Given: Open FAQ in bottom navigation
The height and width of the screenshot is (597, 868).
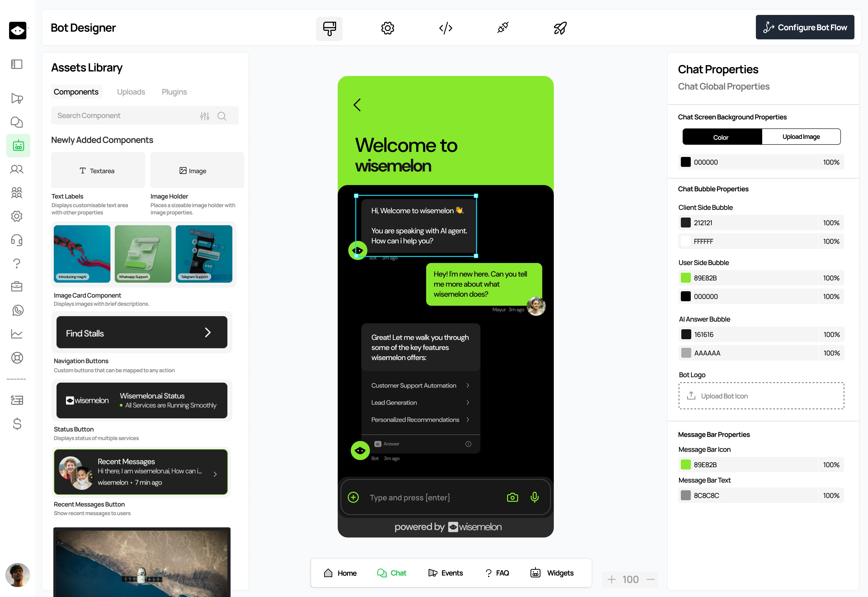Looking at the screenshot, I should (x=497, y=573).
